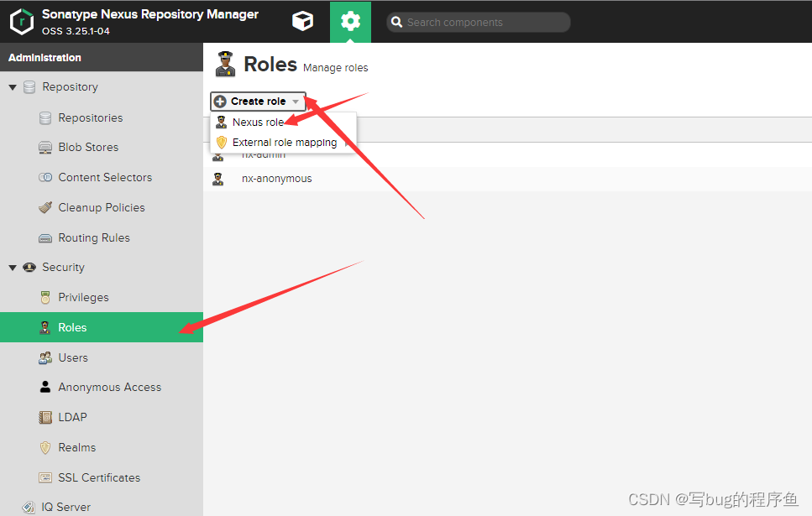Focus the Search components field
This screenshot has height=516, width=812.
click(479, 23)
